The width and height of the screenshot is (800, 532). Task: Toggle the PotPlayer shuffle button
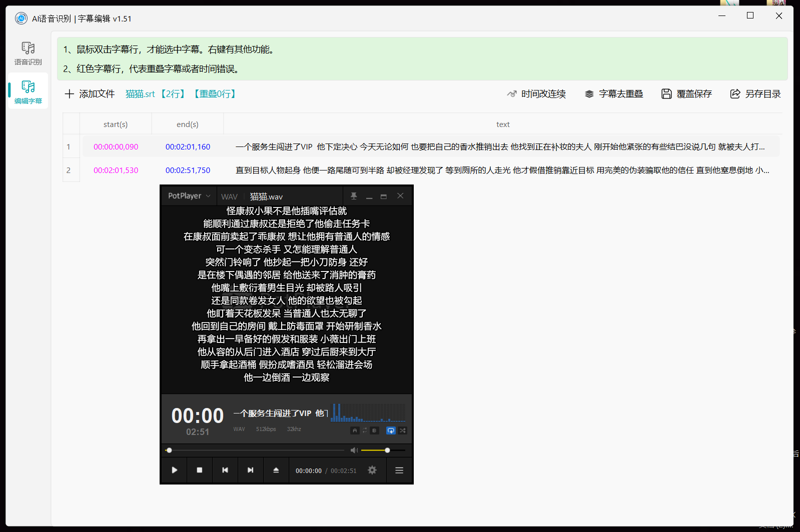click(x=403, y=430)
